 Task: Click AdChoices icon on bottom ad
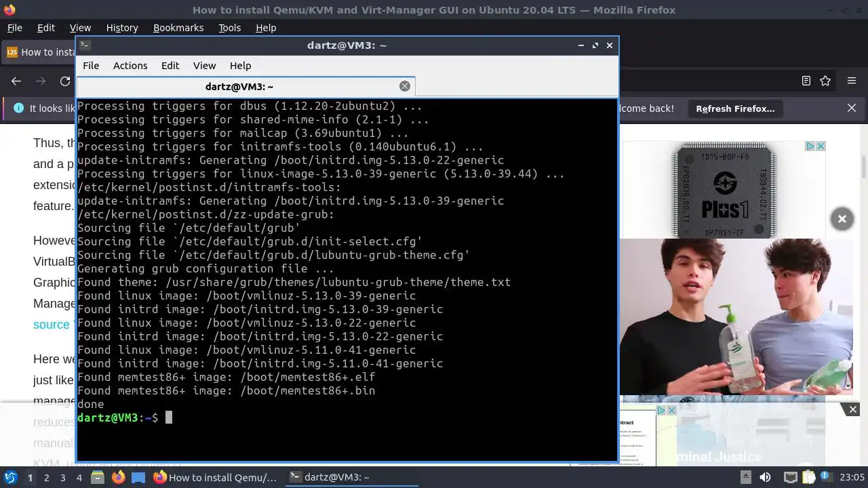tap(661, 411)
